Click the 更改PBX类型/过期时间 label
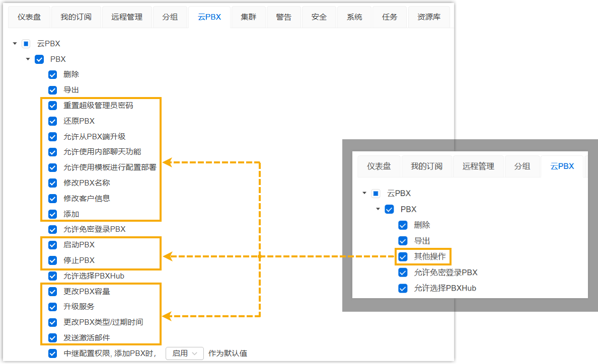This screenshot has height=364, width=598. click(x=103, y=322)
